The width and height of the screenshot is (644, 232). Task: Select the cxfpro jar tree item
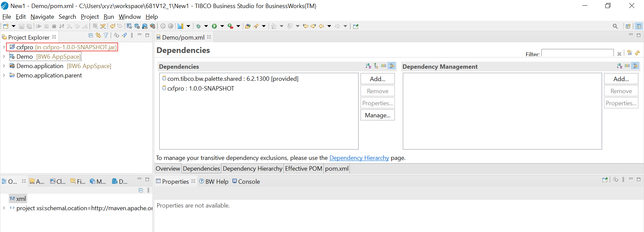63,47
